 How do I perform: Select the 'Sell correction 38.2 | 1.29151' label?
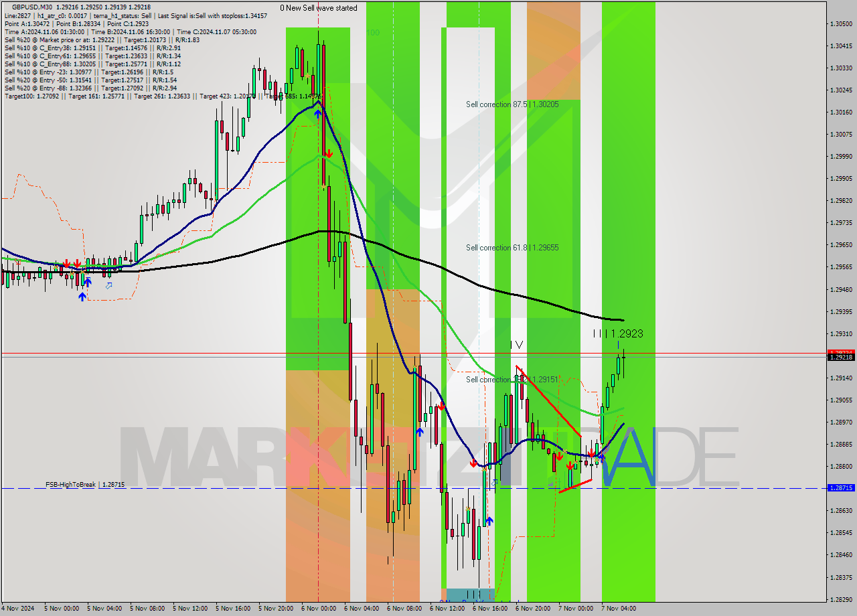[x=512, y=380]
